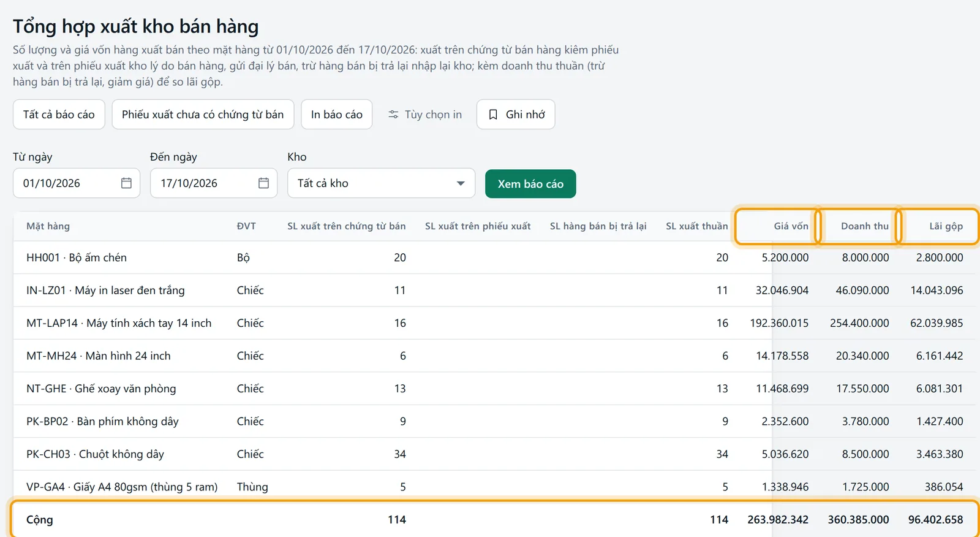The width and height of the screenshot is (980, 537).
Task: Expand the Kho dropdown arrow
Action: click(461, 183)
